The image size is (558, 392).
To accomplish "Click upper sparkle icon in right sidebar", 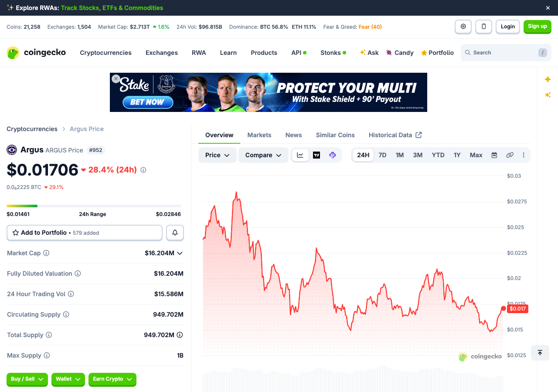I will pyautogui.click(x=548, y=79).
